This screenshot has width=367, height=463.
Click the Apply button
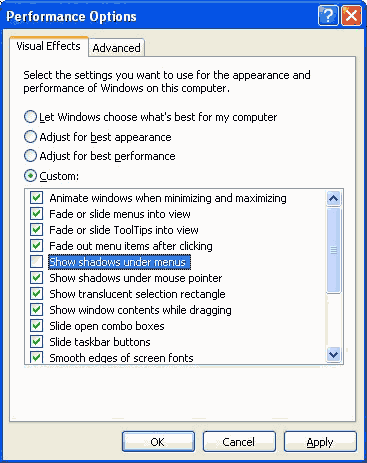click(x=320, y=442)
